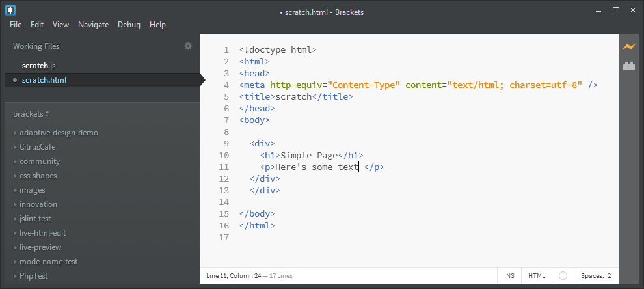The width and height of the screenshot is (644, 289).
Task: Click line number 14 in gutter
Action: 224,202
